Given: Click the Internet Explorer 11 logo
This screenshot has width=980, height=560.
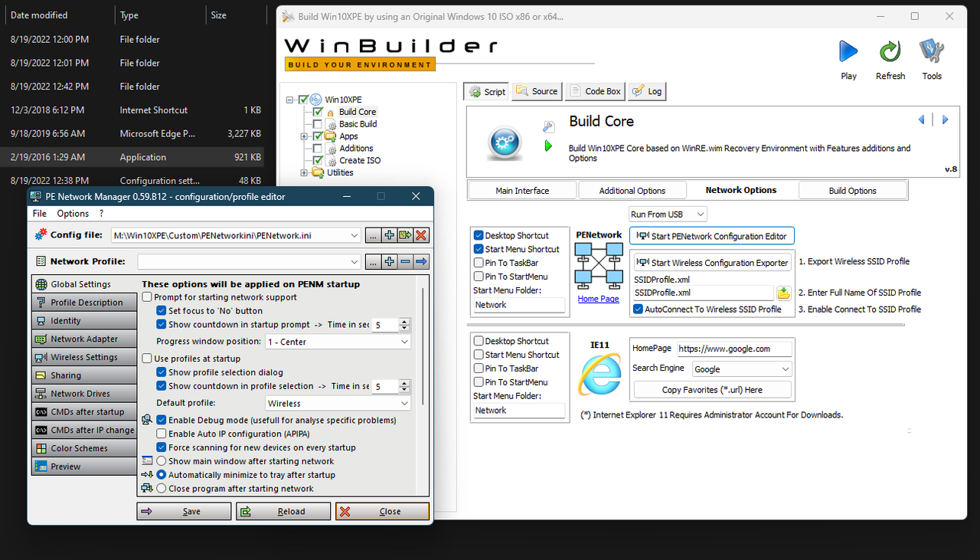Looking at the screenshot, I should coord(599,375).
